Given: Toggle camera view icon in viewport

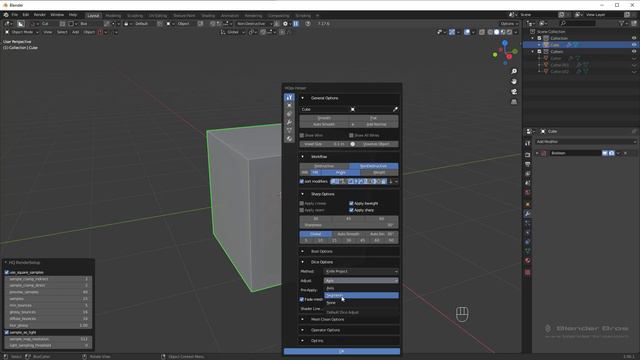Looking at the screenshot, I should (x=514, y=91).
